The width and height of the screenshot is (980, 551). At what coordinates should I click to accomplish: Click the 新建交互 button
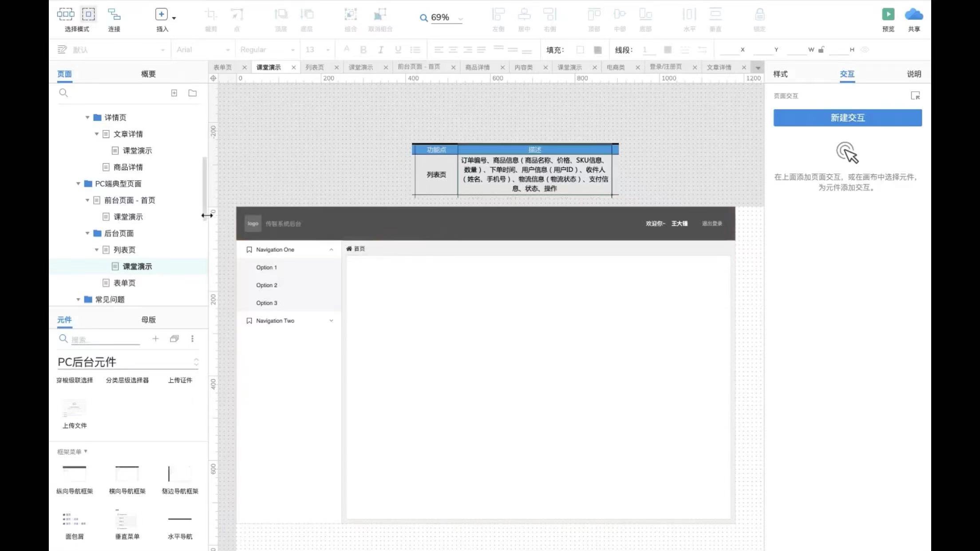click(x=847, y=118)
